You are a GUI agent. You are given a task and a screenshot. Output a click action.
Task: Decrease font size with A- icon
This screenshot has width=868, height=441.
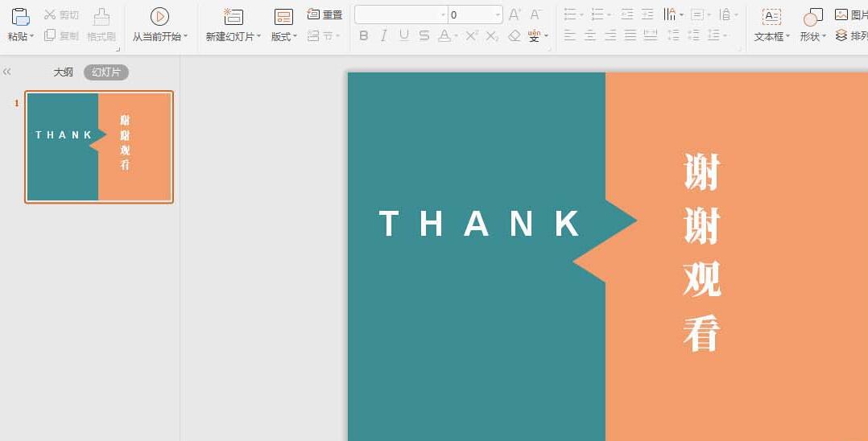point(535,14)
